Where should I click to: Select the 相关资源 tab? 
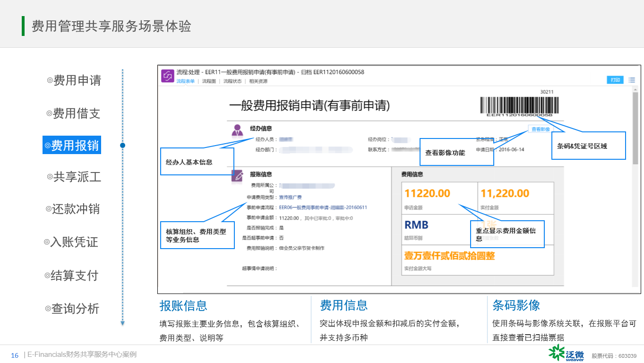point(258,81)
